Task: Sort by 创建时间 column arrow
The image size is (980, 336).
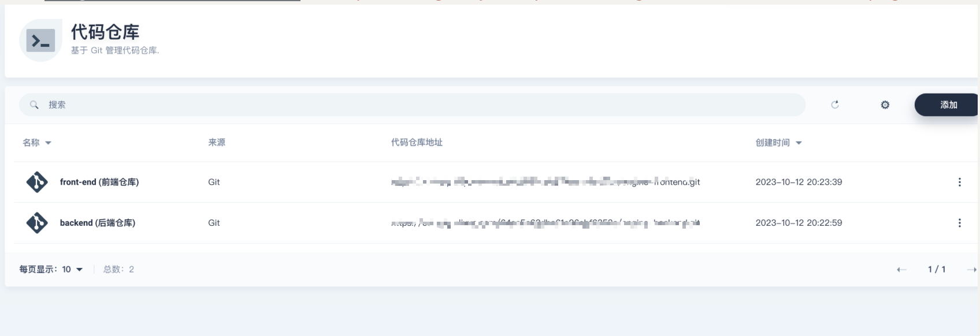Action: pos(799,143)
